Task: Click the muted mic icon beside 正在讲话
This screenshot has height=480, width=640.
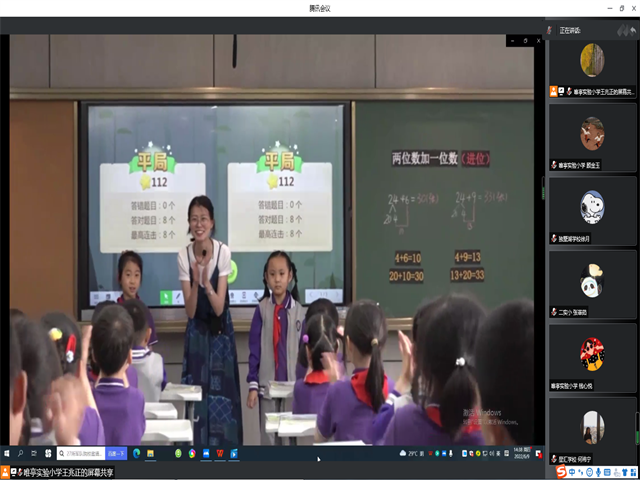Action: 550,31
